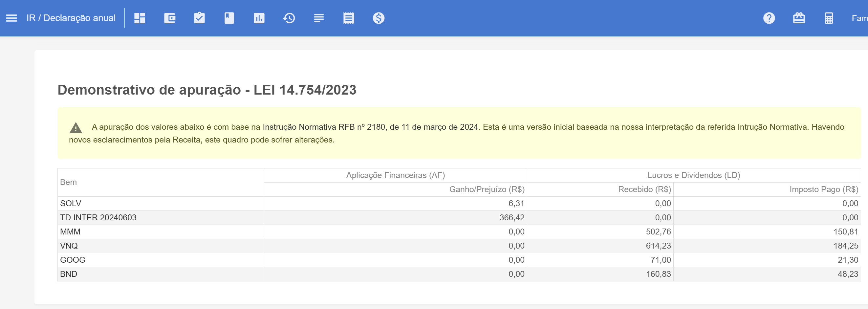Click the history clock icon
Viewport: 868px width, 309px height.
[x=289, y=18]
